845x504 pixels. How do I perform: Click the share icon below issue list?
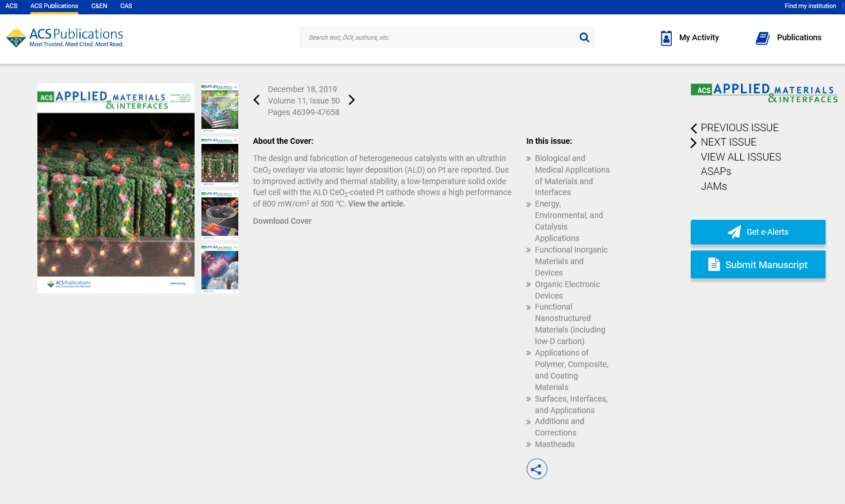536,469
